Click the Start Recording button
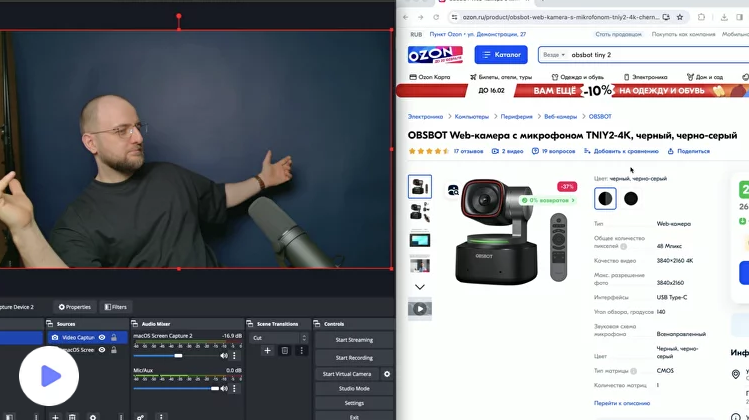Image resolution: width=749 pixels, height=420 pixels. (x=354, y=357)
